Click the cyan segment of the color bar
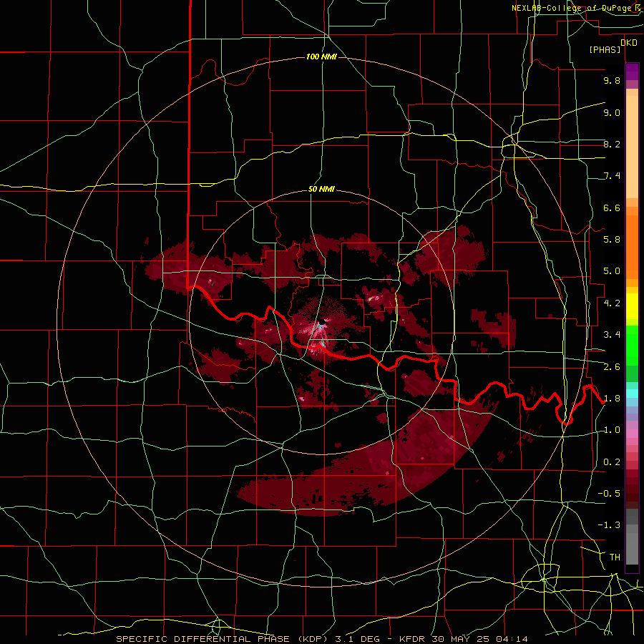Image resolution: width=644 pixels, height=644 pixels. point(632,394)
